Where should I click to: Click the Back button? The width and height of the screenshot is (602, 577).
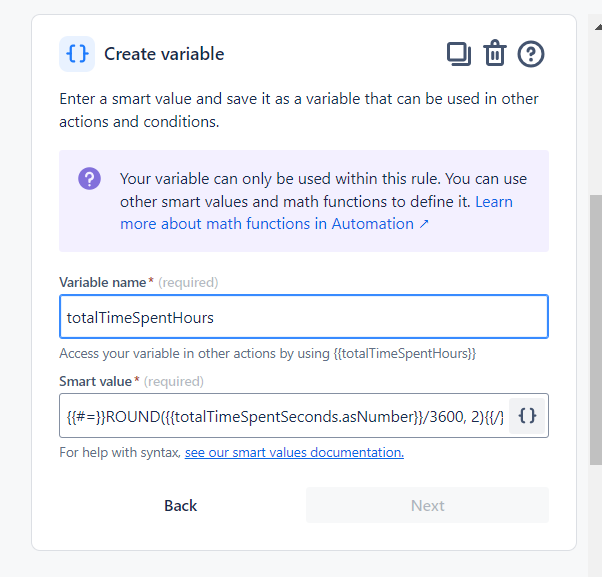pos(180,505)
